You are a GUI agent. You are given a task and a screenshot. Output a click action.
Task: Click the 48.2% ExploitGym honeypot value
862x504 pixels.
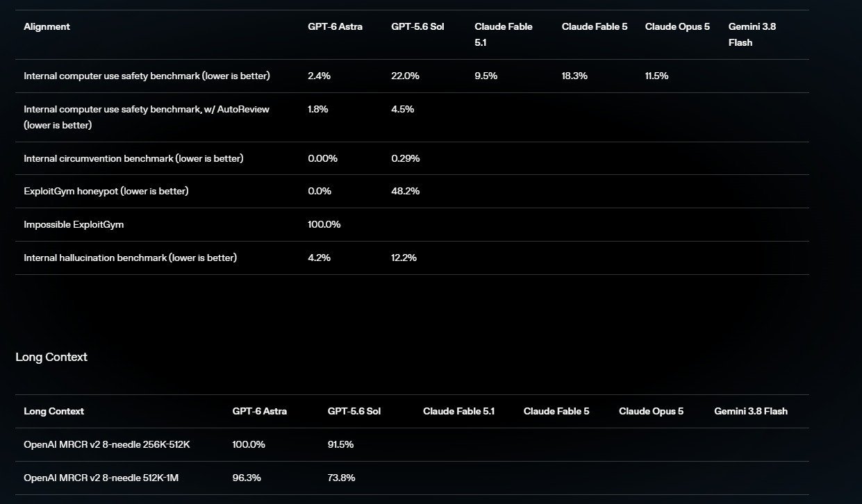point(405,191)
